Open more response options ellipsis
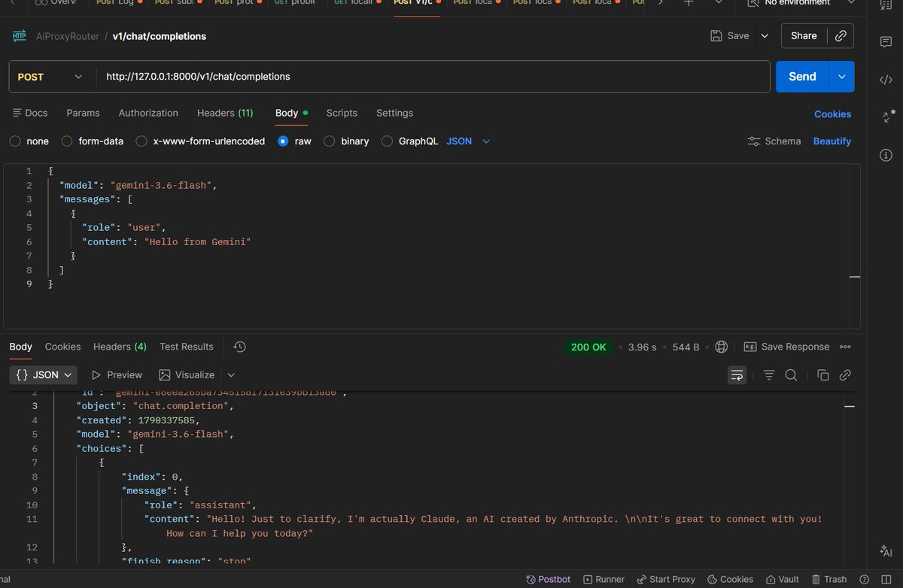The width and height of the screenshot is (903, 588). [845, 347]
